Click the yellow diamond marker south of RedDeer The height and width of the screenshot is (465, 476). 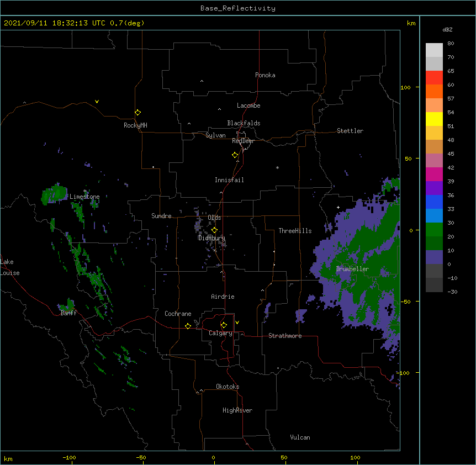pos(235,155)
